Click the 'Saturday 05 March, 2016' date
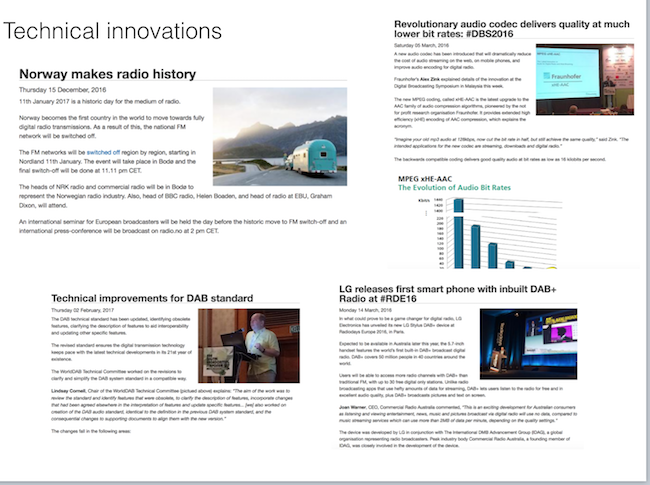 pyautogui.click(x=421, y=45)
